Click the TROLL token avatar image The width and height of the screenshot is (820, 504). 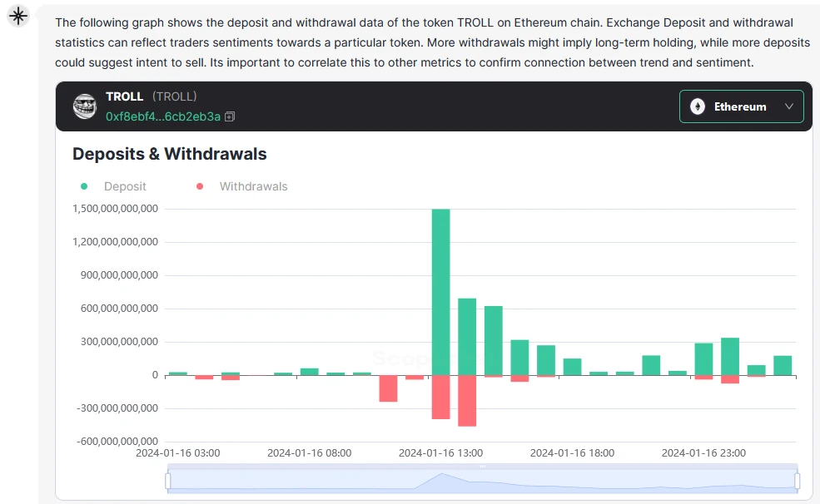point(85,106)
